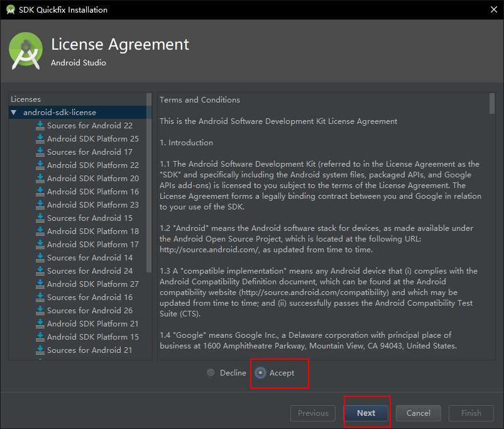The image size is (504, 429).
Task: Select 'Sources for Android 15' text row
Action: pyautogui.click(x=90, y=218)
